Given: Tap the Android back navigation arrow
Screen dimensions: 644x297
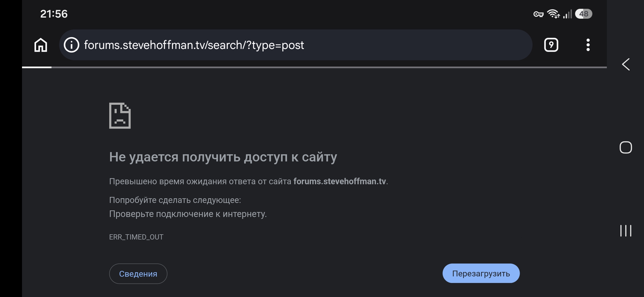Looking at the screenshot, I should pos(626,65).
